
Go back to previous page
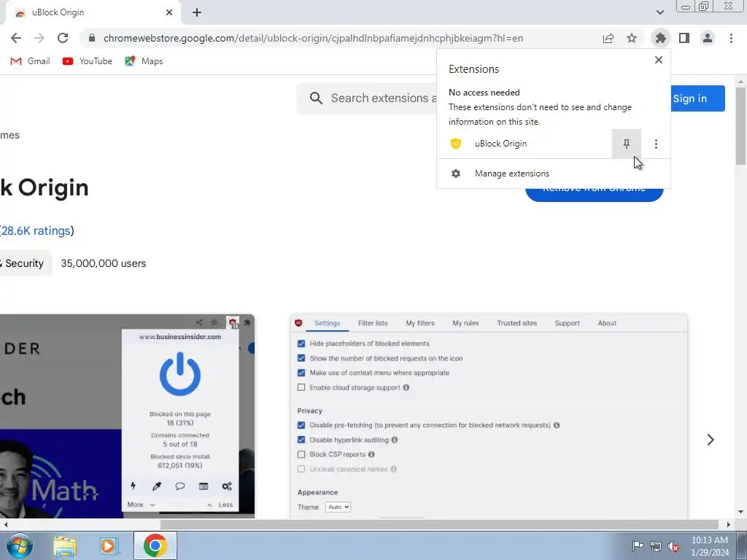coord(16,38)
